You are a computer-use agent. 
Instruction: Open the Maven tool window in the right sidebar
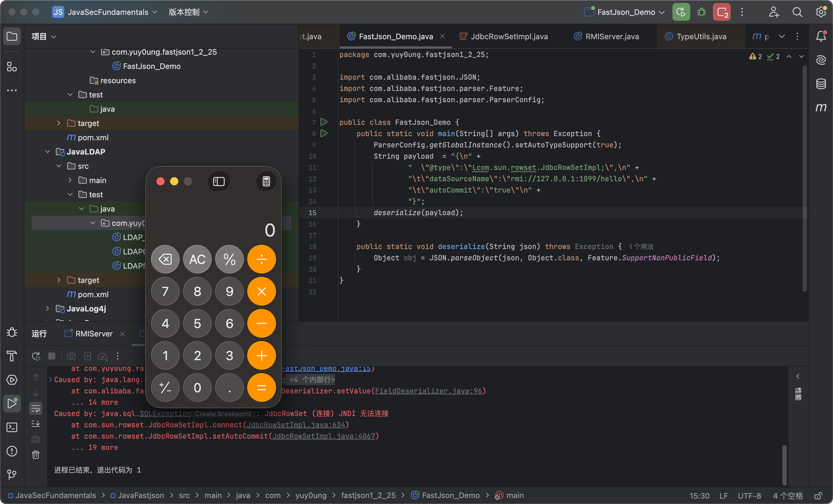click(821, 108)
